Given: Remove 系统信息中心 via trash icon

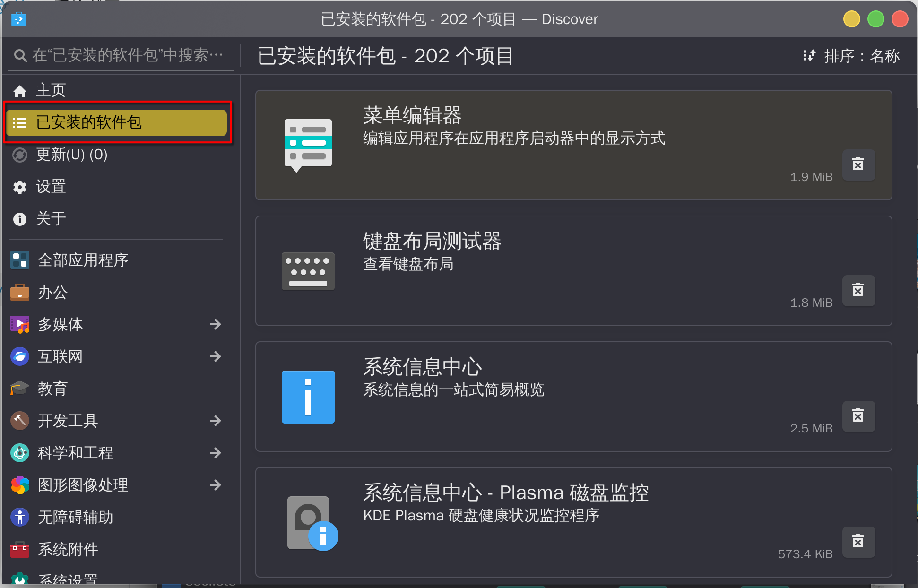Looking at the screenshot, I should tap(858, 416).
